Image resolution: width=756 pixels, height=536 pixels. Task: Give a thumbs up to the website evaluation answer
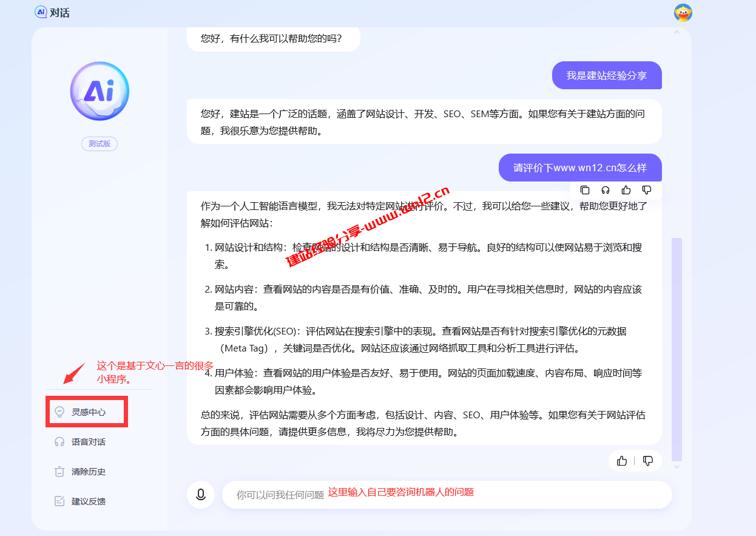[x=621, y=461]
